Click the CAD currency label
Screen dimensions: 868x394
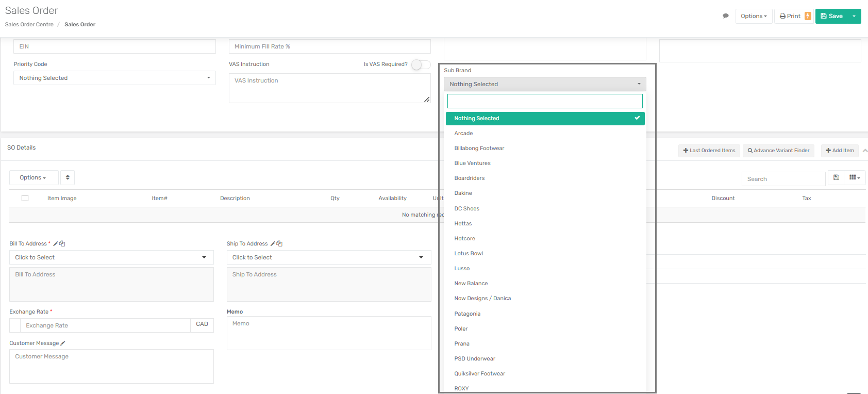[202, 324]
